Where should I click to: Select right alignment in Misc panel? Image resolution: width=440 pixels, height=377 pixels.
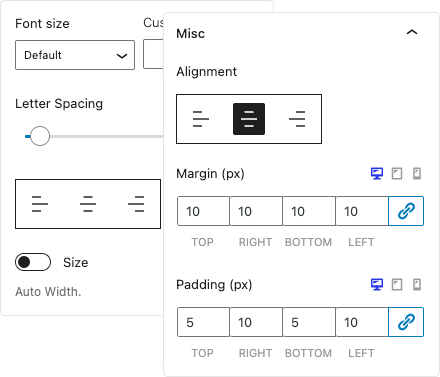297,119
